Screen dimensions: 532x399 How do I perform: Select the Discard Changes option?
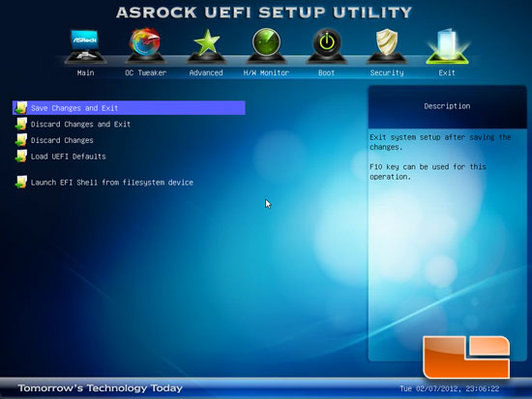(62, 140)
